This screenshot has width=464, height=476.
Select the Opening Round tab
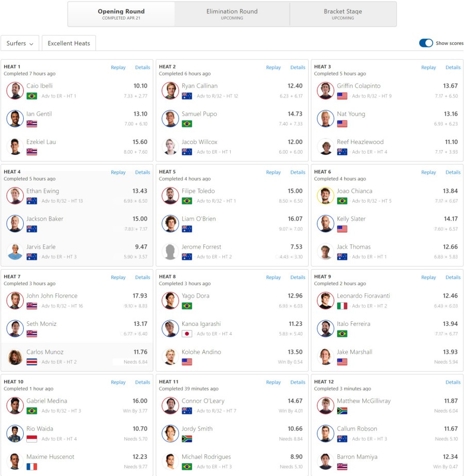[121, 14]
